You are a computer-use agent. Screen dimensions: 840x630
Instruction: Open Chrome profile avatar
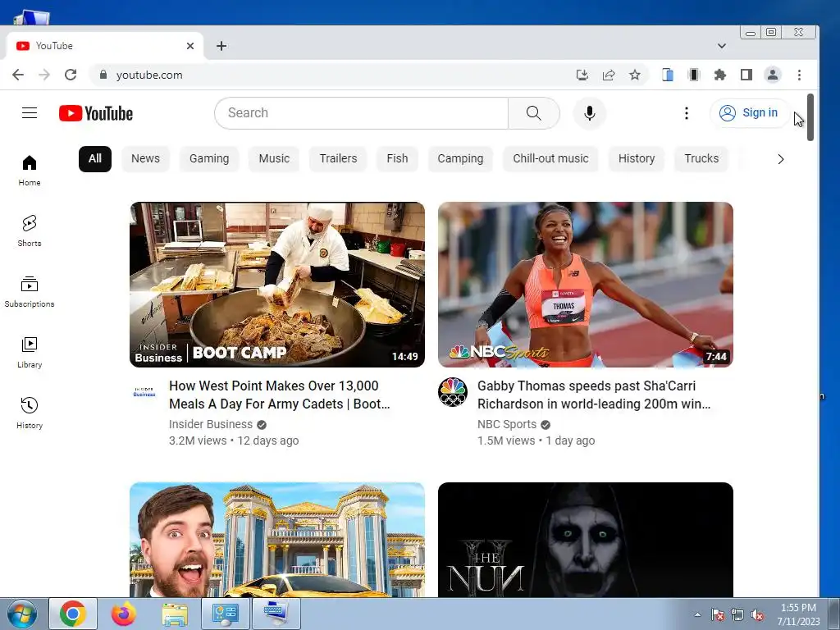click(x=773, y=75)
